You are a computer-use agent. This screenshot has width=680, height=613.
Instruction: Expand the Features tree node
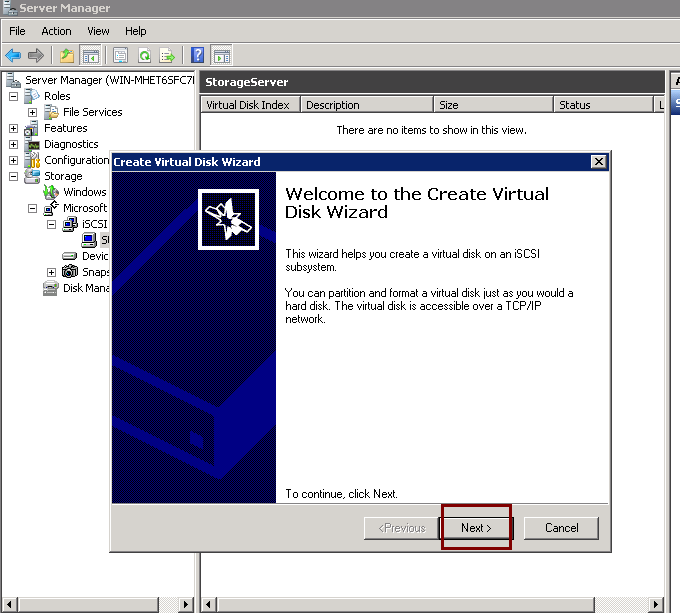[x=14, y=129]
